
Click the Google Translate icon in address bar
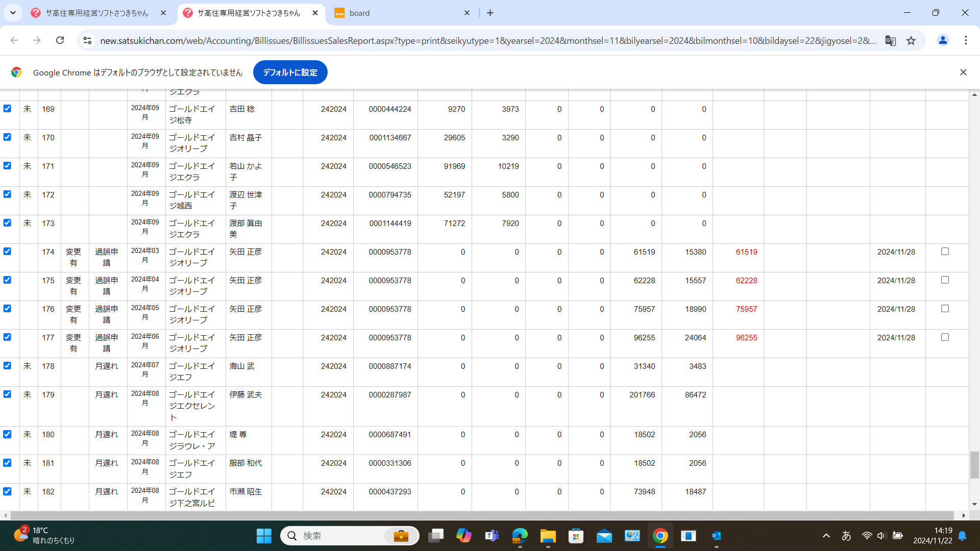pos(890,40)
